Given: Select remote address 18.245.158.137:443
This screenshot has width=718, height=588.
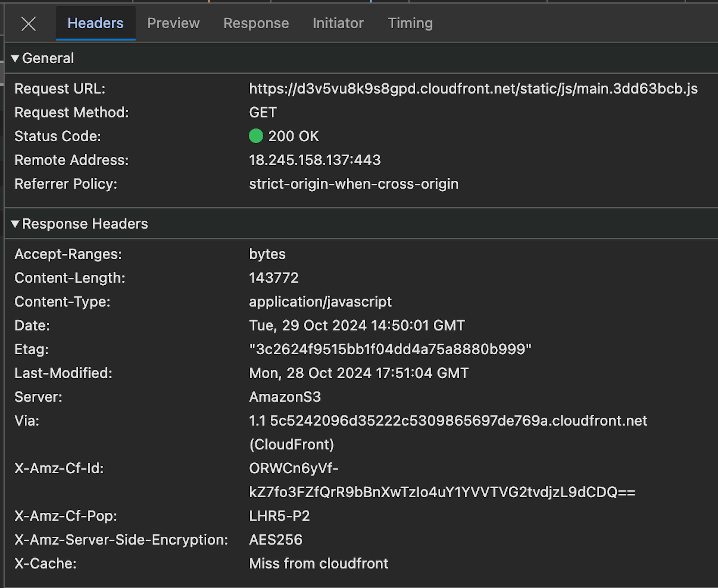Looking at the screenshot, I should pos(315,160).
